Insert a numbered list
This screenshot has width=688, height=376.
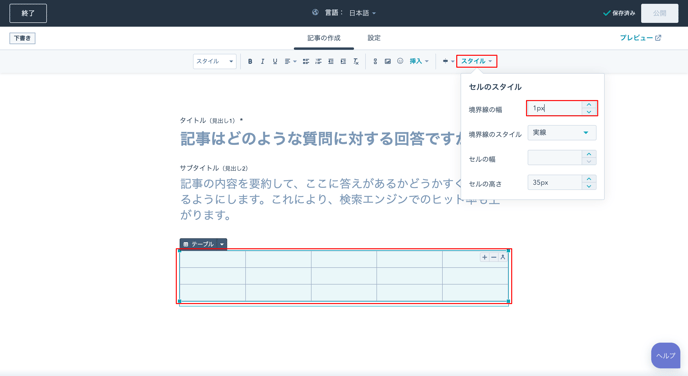[x=318, y=61]
